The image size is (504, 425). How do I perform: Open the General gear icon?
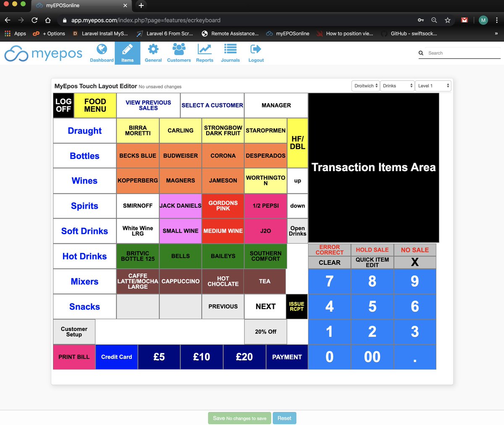(x=153, y=50)
